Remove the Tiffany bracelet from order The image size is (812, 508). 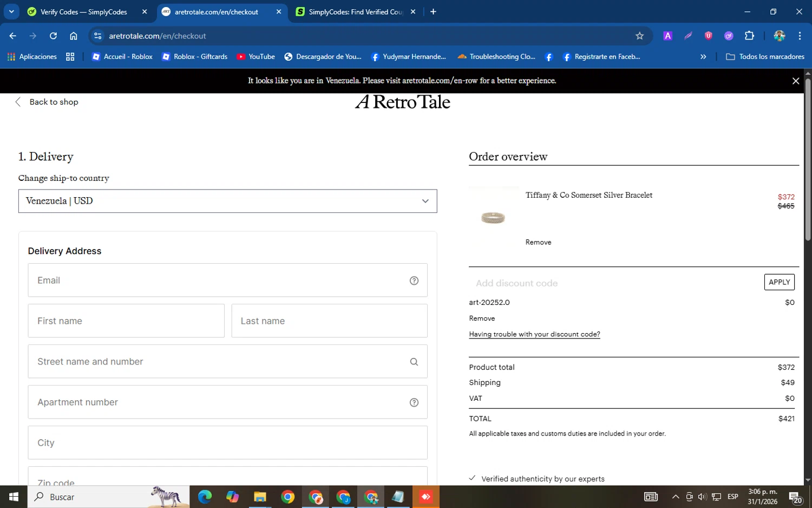(x=538, y=242)
